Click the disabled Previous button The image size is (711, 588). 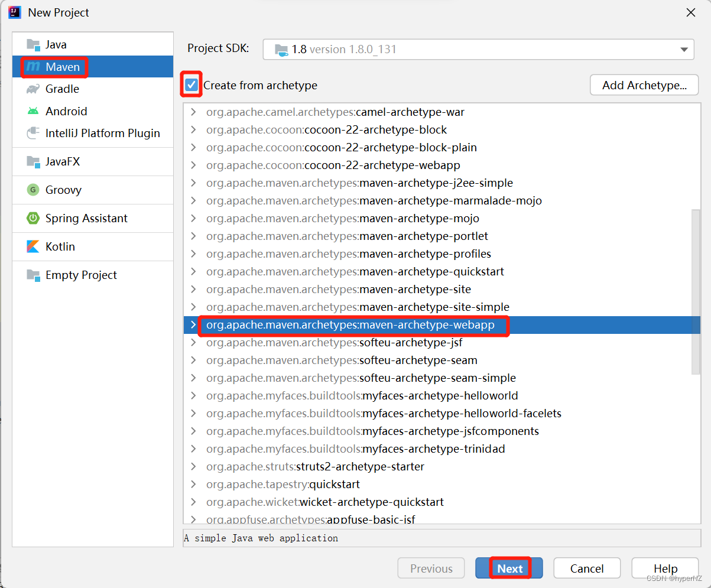click(x=431, y=568)
